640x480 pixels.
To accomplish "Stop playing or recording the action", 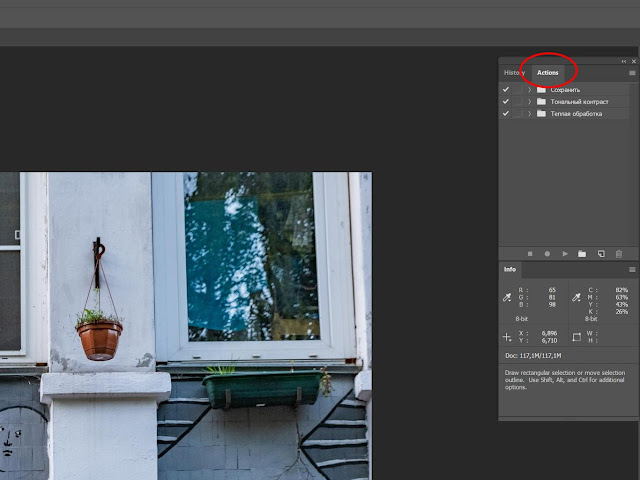I will 530,254.
